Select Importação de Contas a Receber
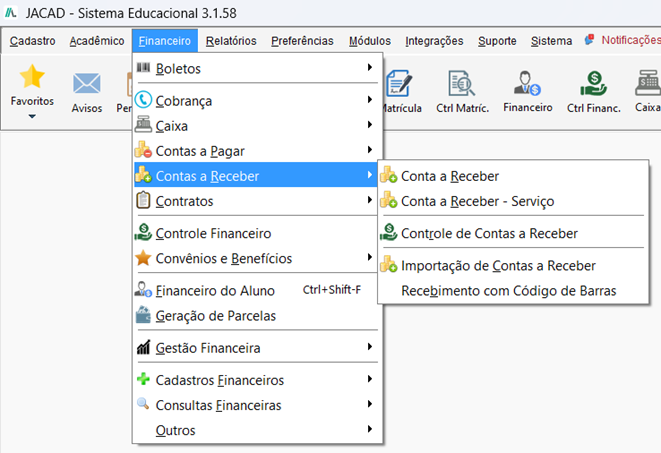The image size is (661, 453). (513, 265)
